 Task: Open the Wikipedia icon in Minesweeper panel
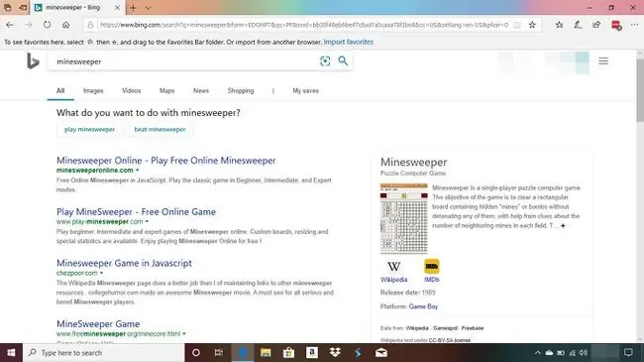tap(394, 266)
